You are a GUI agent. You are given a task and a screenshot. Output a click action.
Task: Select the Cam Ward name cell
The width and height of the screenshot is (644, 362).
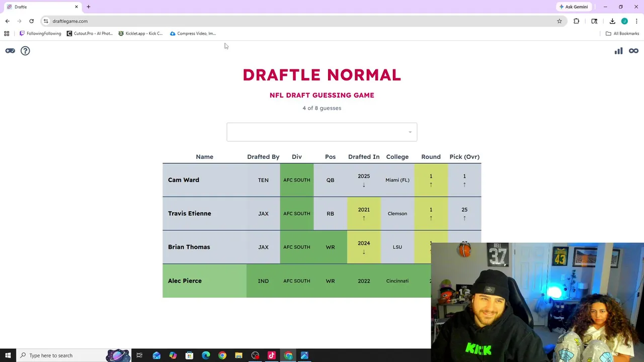(204, 180)
